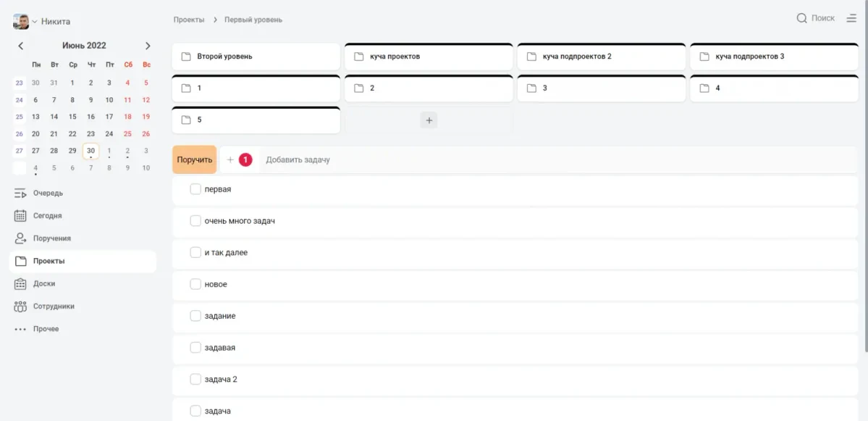Mark task 'задание' as done
This screenshot has height=421, width=868.
(x=195, y=316)
